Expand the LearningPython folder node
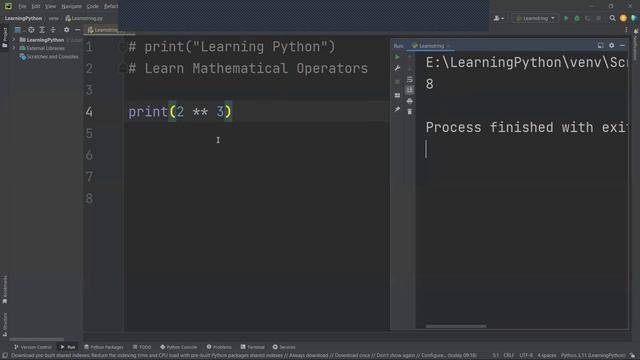 tap(14, 40)
